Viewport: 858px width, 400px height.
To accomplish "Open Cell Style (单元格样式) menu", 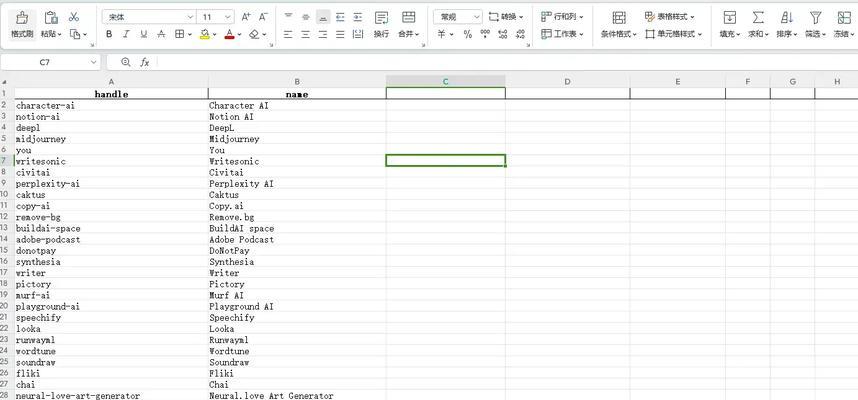I will point(674,34).
